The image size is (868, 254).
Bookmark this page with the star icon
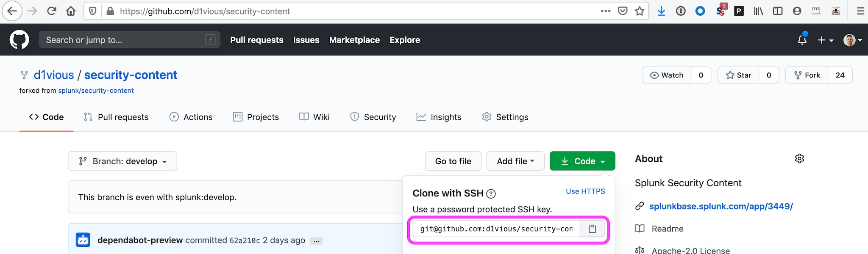click(640, 11)
